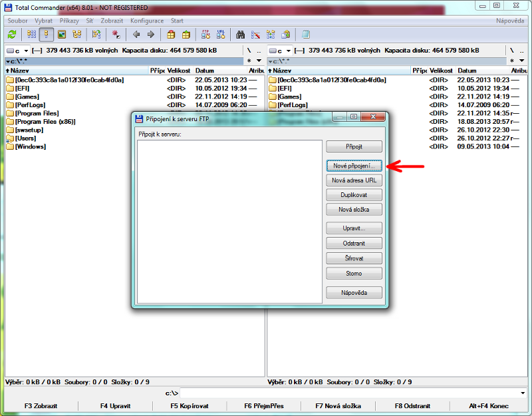Click the Windows folder icon in left panel

(x=10, y=146)
